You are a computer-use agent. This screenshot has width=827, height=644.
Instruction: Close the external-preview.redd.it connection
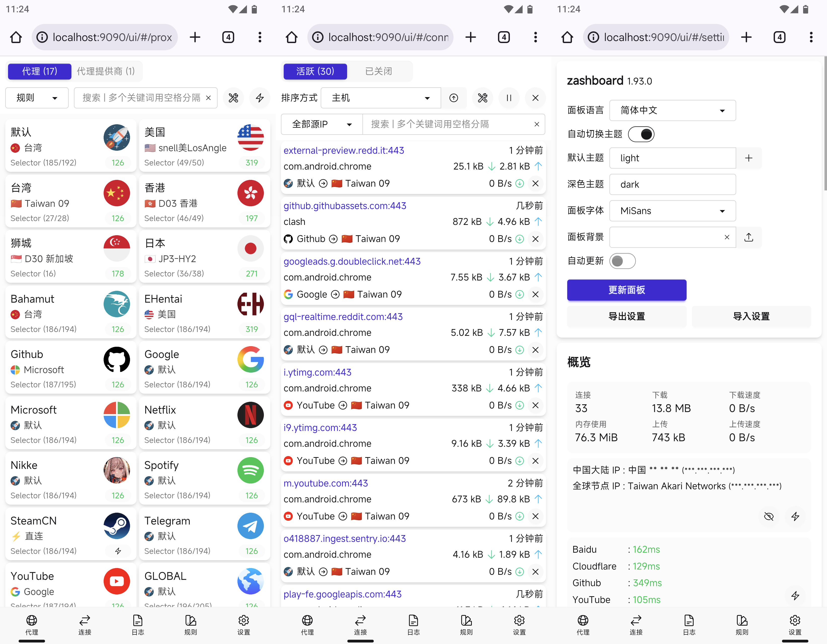pos(535,184)
